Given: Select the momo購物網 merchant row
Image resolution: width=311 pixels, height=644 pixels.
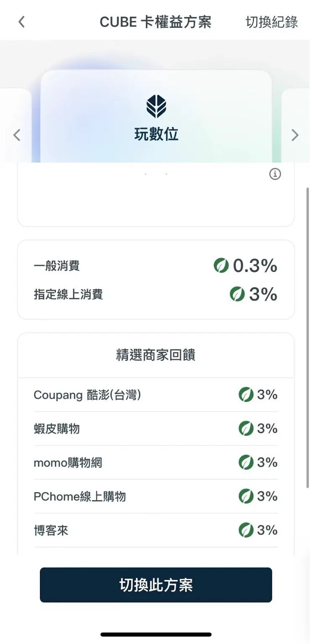Looking at the screenshot, I should (x=155, y=462).
